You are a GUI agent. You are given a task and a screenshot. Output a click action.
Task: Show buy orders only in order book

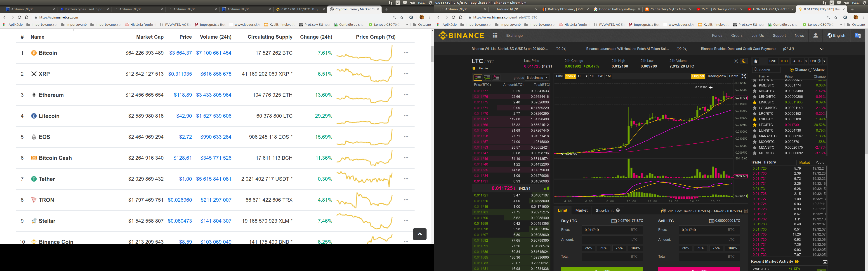click(x=487, y=78)
